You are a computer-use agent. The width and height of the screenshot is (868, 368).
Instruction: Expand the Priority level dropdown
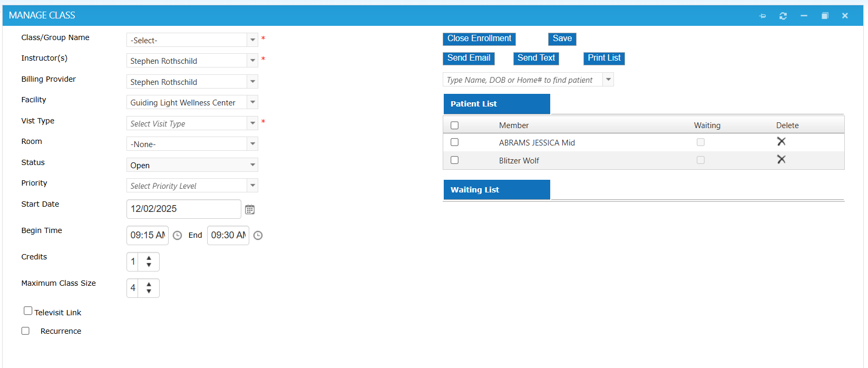pyautogui.click(x=252, y=186)
